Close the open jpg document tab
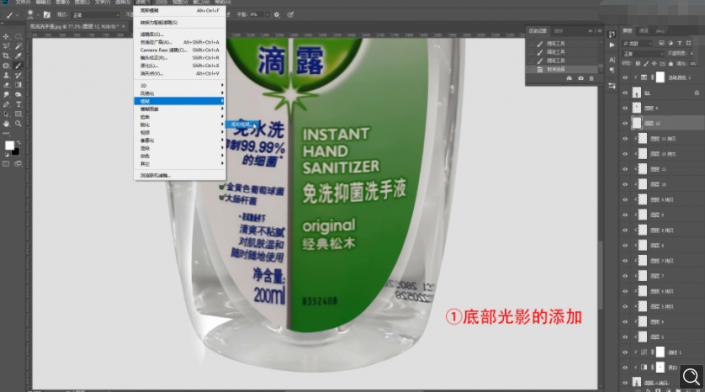This screenshot has width=705, height=392. (x=123, y=27)
